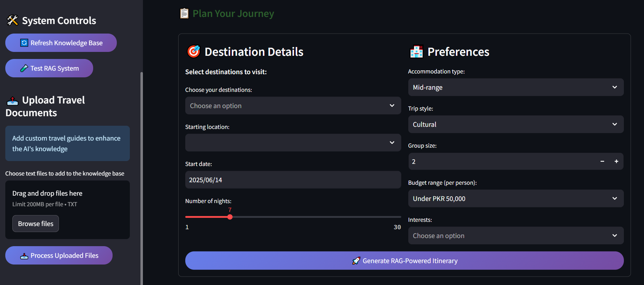Viewport: 644px width, 285px height.
Task: Expand the Starting location dropdown
Action: [x=293, y=143]
